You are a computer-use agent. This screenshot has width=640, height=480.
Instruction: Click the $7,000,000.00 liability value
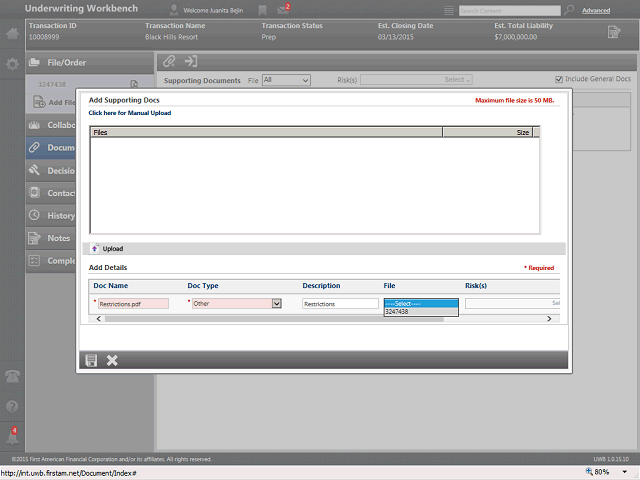tap(516, 37)
